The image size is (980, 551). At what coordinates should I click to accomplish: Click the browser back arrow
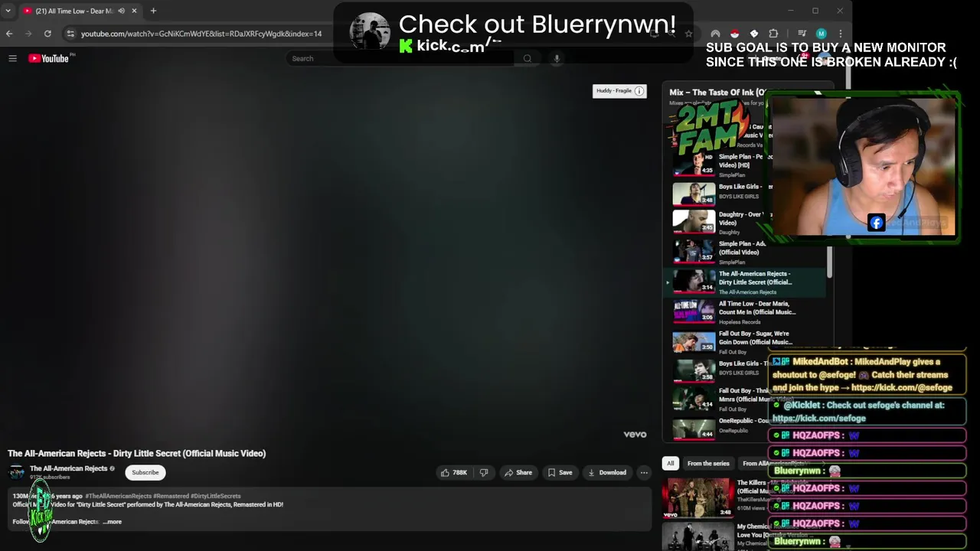pos(9,34)
